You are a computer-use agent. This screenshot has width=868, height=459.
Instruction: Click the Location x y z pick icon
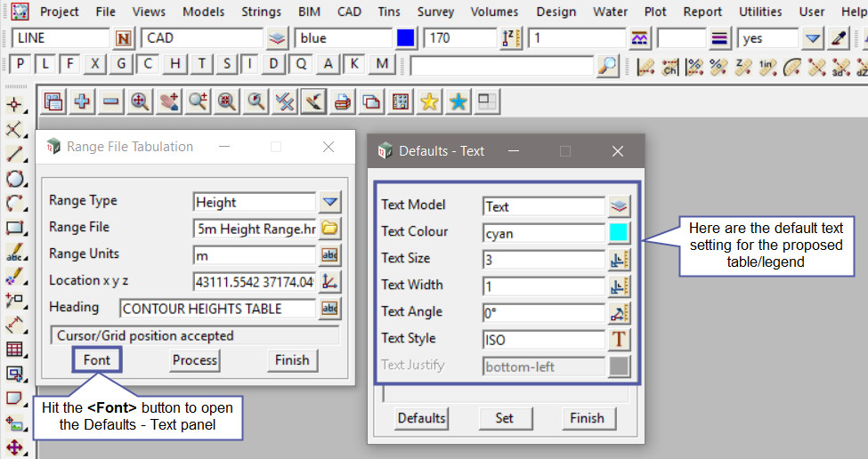(330, 282)
